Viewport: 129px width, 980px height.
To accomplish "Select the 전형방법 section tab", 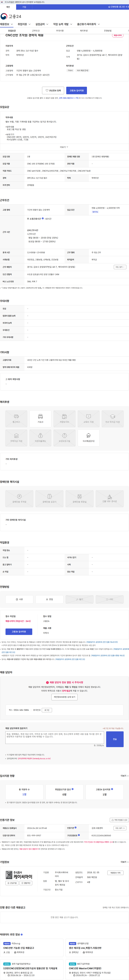I will tap(108, 31).
